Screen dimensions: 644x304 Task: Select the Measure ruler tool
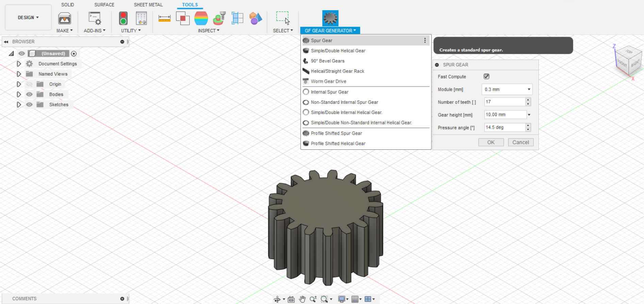click(x=164, y=18)
